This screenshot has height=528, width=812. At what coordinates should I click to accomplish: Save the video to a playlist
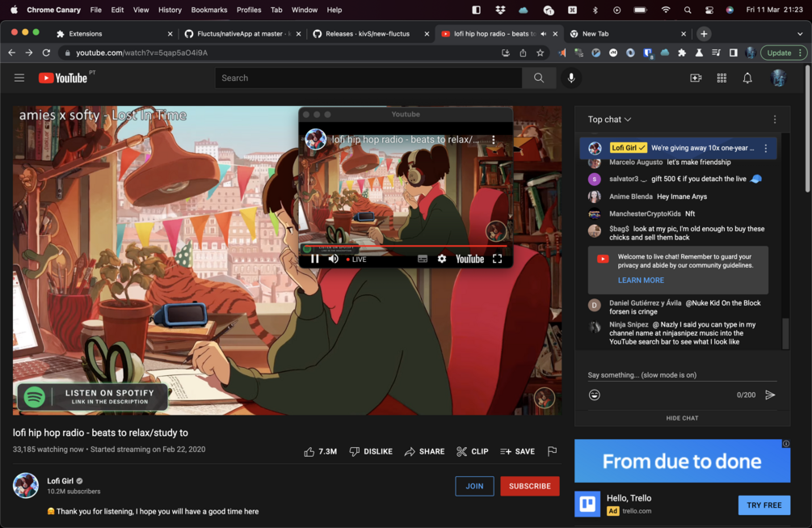pos(517,452)
